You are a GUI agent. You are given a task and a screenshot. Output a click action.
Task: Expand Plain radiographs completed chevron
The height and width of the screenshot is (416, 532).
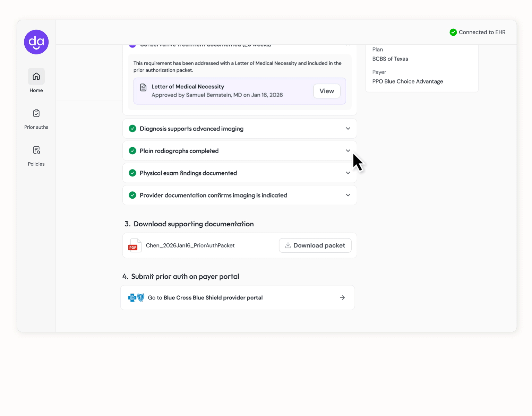tap(348, 151)
